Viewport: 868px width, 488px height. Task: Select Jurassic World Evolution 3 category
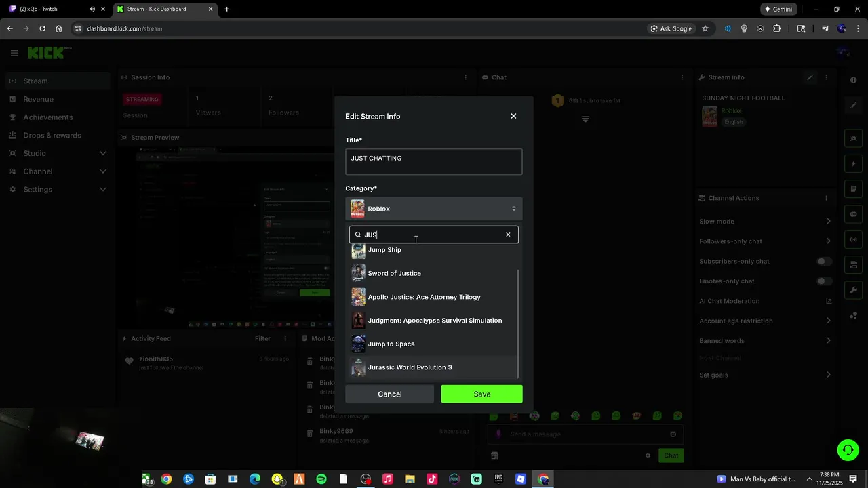point(433,367)
